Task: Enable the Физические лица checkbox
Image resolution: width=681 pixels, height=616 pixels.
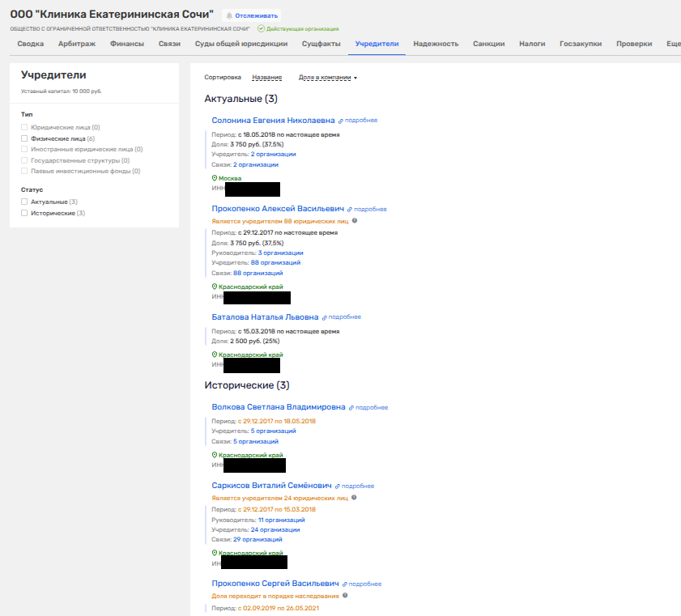Action: pos(24,138)
